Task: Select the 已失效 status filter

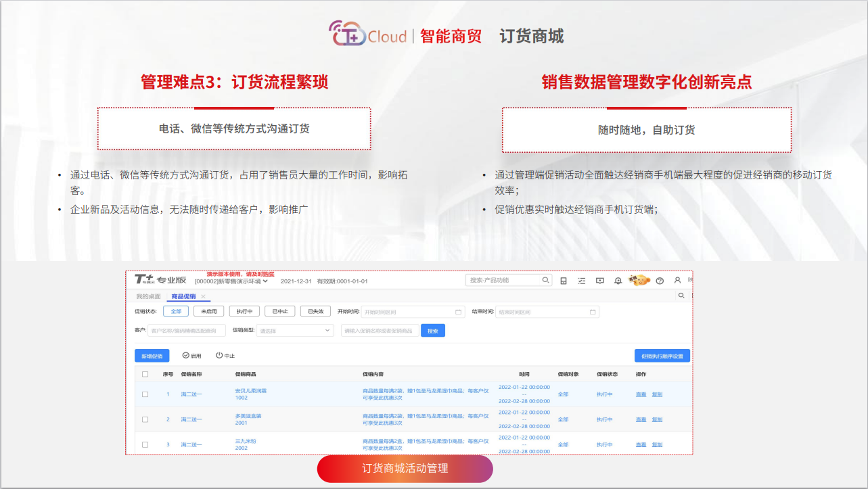Action: click(315, 311)
